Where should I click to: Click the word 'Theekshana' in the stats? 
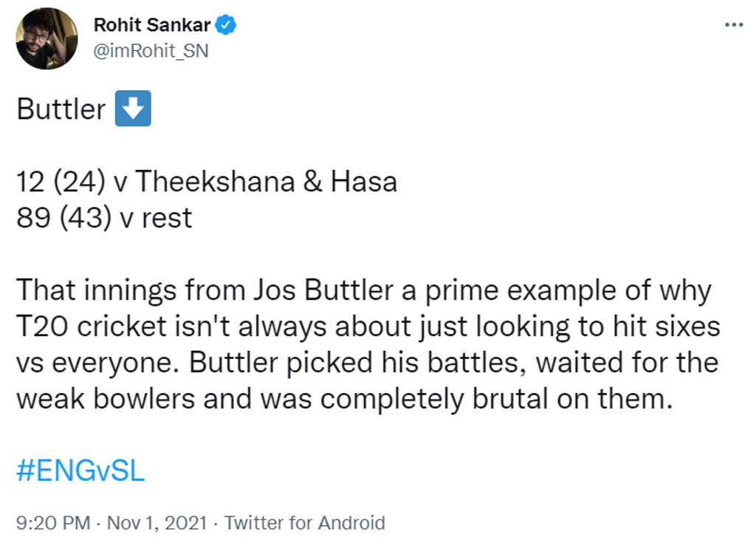(215, 182)
